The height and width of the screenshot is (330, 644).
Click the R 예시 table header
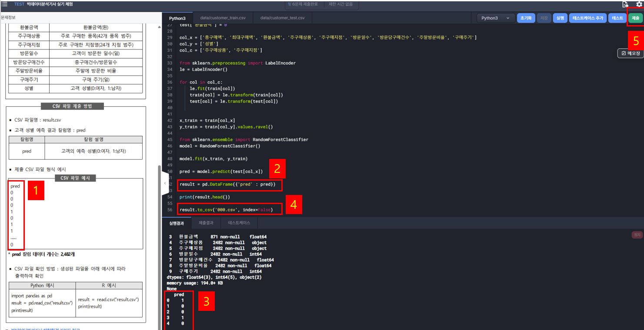pyautogui.click(x=109, y=285)
